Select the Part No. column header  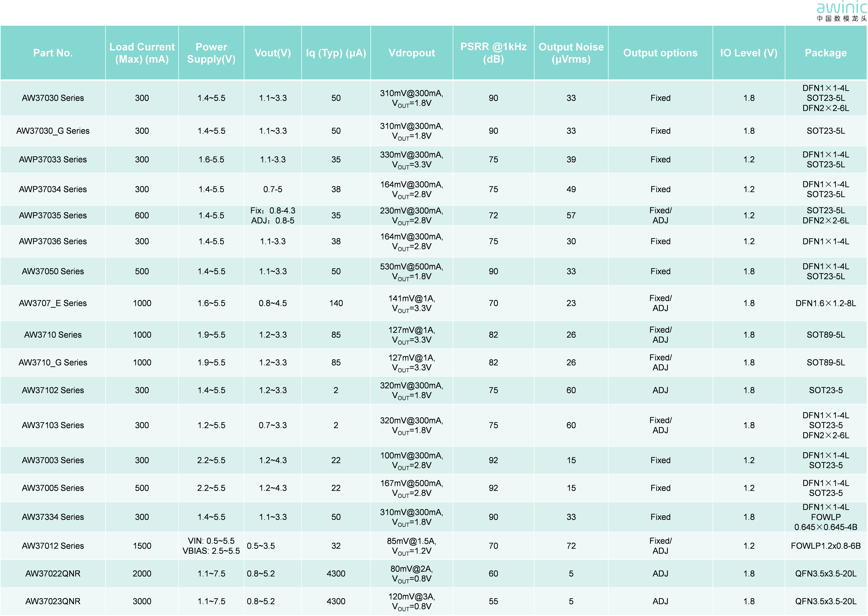[53, 53]
